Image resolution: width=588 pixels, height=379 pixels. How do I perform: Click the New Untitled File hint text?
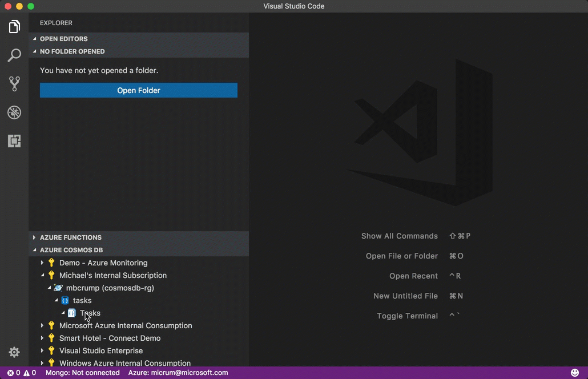[405, 296]
